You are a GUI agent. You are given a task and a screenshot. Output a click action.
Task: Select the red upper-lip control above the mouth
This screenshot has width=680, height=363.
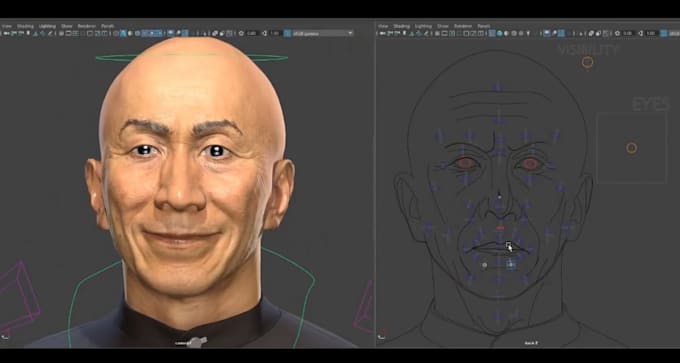click(x=500, y=228)
